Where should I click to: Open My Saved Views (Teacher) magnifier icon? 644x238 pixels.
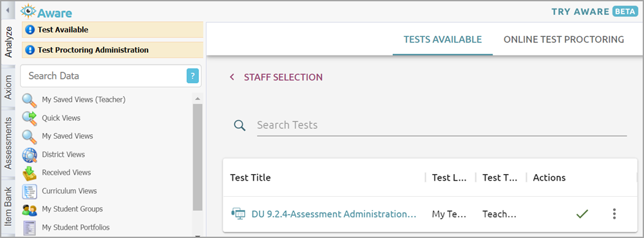30,100
